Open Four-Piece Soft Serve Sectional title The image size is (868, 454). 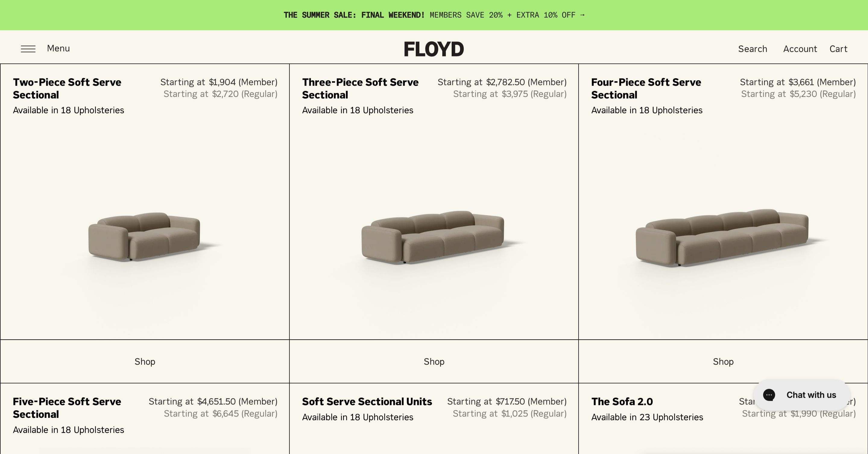click(646, 88)
